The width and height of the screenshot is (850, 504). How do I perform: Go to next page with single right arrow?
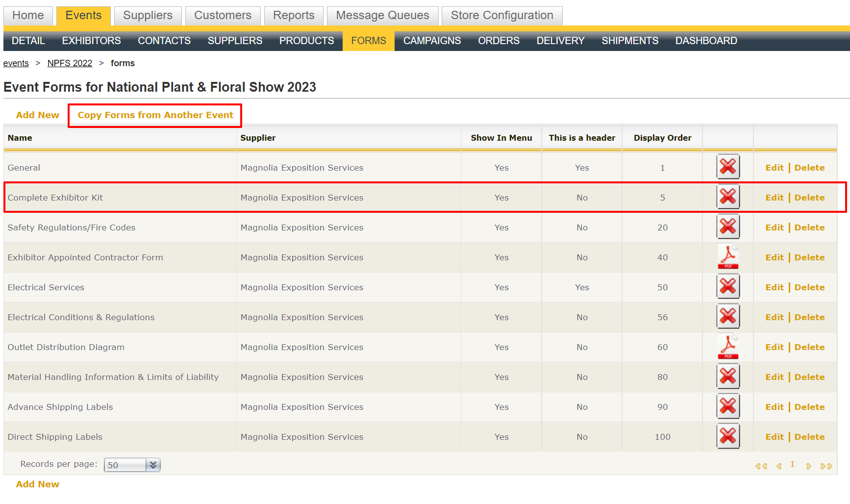[x=808, y=466]
